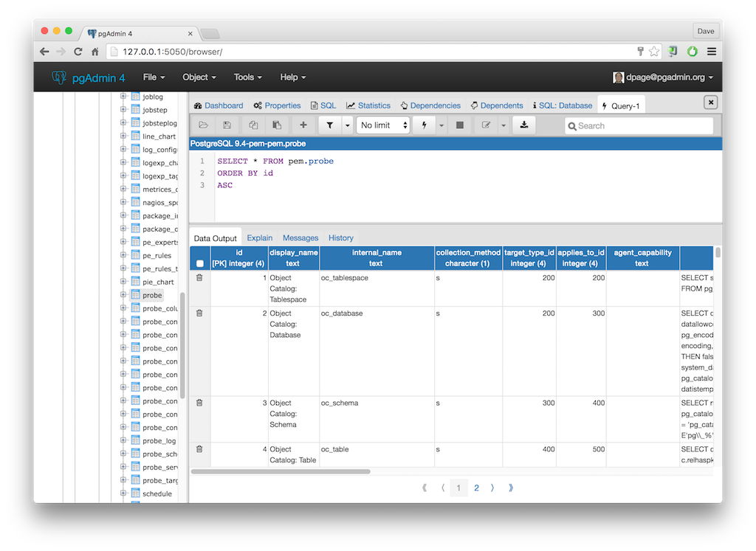The image size is (756, 551).
Task: Delete row 2 using trash icon
Action: coord(199,313)
